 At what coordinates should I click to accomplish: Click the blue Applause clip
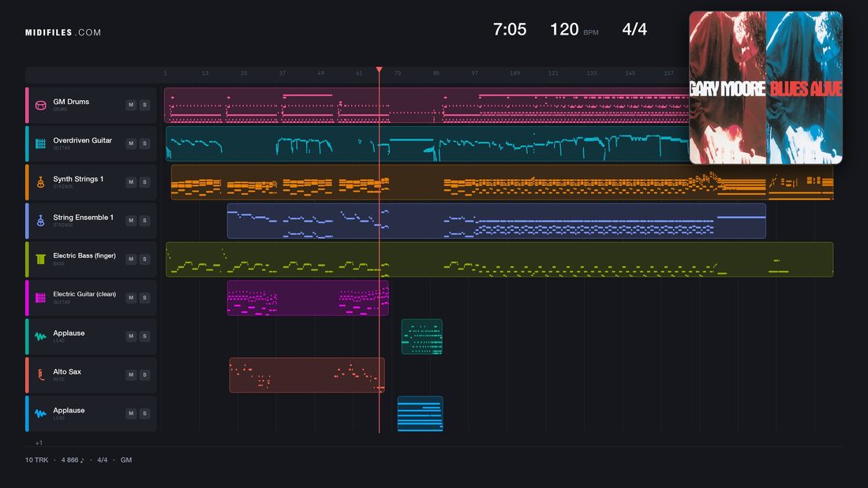pos(420,414)
